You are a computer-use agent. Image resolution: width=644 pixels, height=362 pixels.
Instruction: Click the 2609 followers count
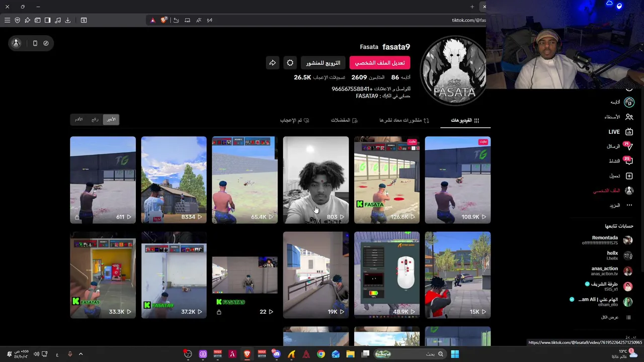[x=359, y=77]
